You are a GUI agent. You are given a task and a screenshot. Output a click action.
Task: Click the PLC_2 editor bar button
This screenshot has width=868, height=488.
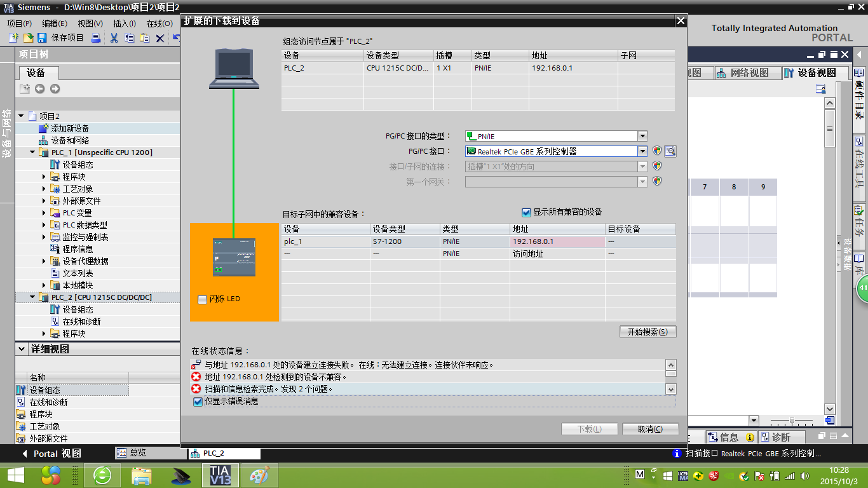(x=224, y=453)
